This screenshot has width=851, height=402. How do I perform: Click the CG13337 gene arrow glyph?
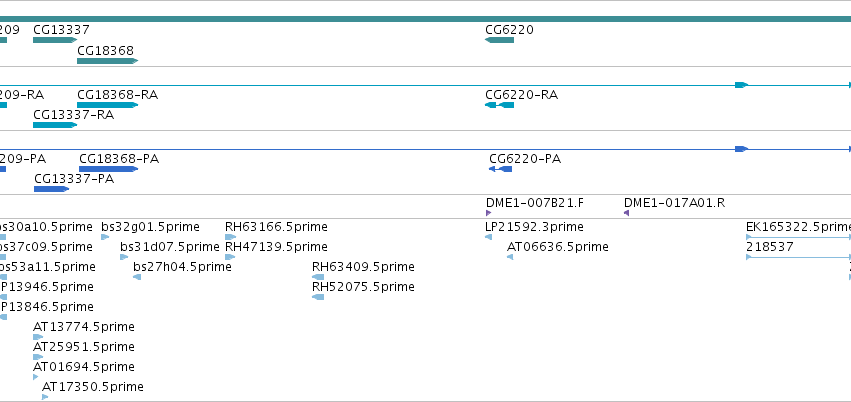(55, 40)
